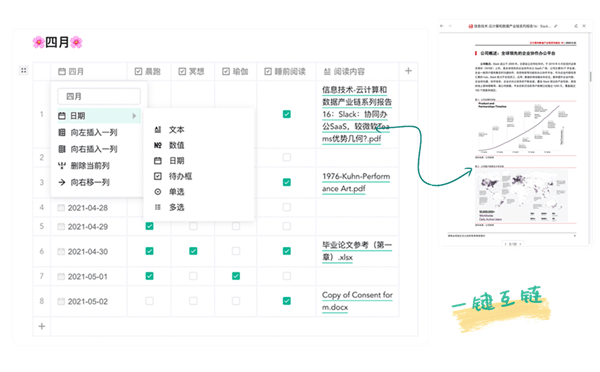Screen dimensions: 600x372
Task: Uncheck 睡前阅读 for 2021-05-02
Action: click(x=287, y=301)
